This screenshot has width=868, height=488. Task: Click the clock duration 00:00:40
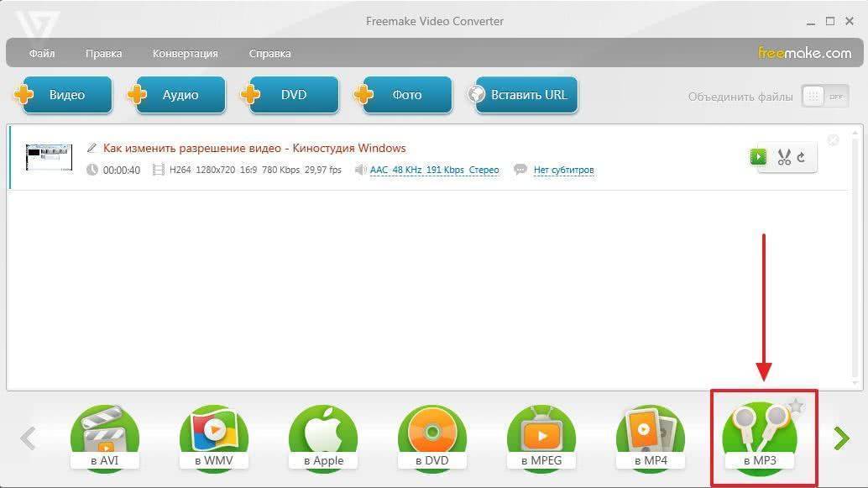tap(113, 170)
